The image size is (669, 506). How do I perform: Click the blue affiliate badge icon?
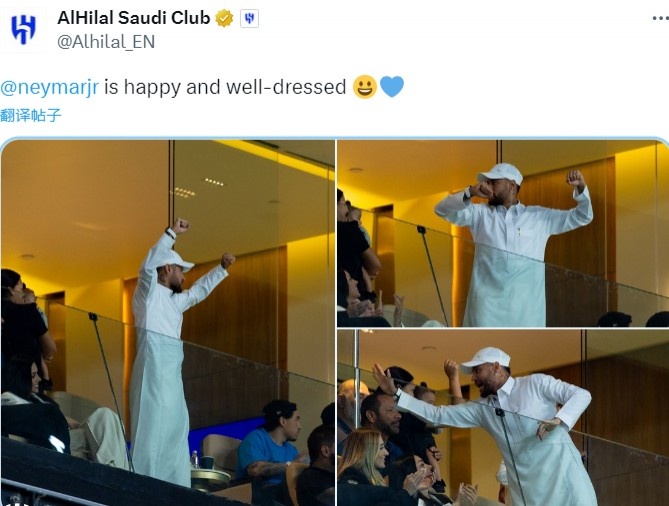[x=249, y=18]
